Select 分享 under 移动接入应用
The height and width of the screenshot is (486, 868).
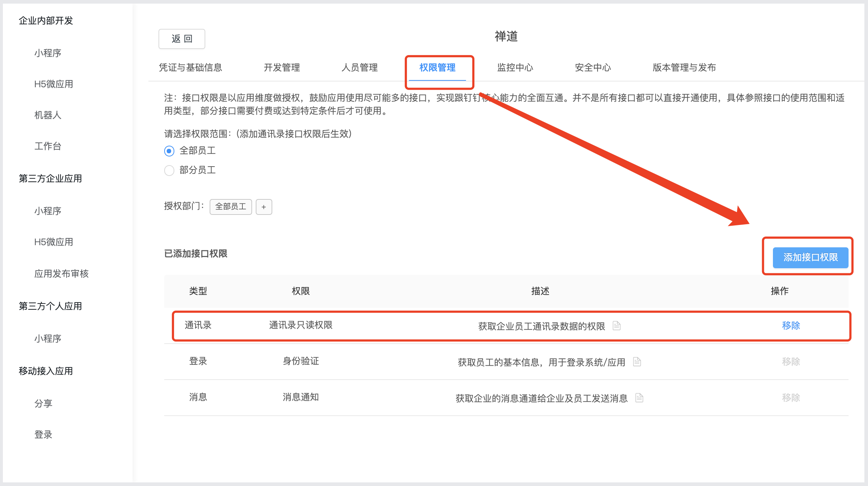pyautogui.click(x=43, y=403)
